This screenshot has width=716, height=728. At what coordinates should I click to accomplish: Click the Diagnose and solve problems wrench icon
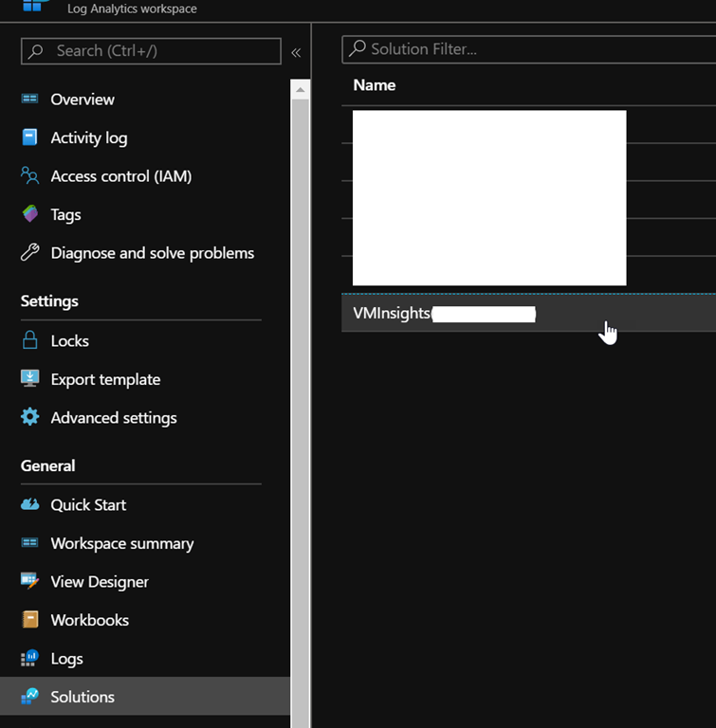click(x=30, y=253)
